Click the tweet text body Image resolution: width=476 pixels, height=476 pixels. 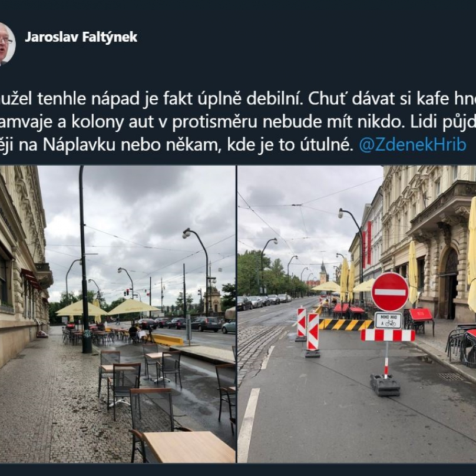point(238,121)
